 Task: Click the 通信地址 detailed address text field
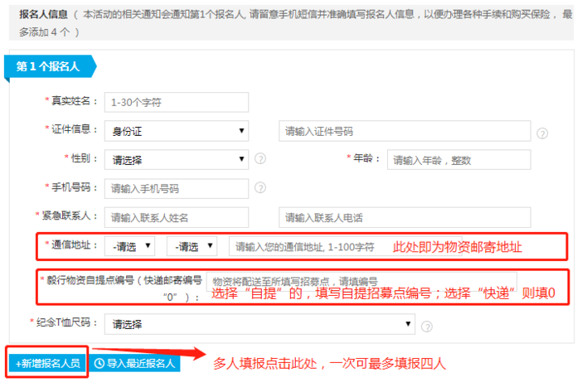click(x=307, y=246)
